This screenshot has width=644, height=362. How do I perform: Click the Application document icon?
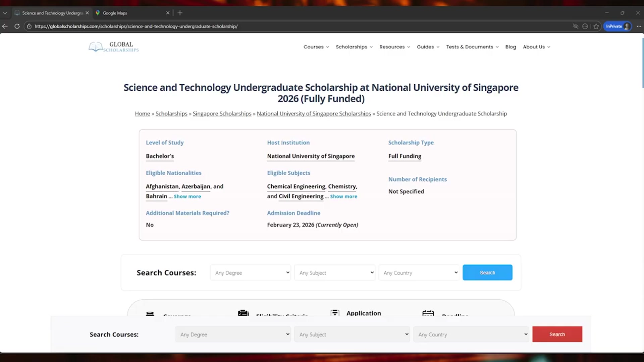point(335,313)
